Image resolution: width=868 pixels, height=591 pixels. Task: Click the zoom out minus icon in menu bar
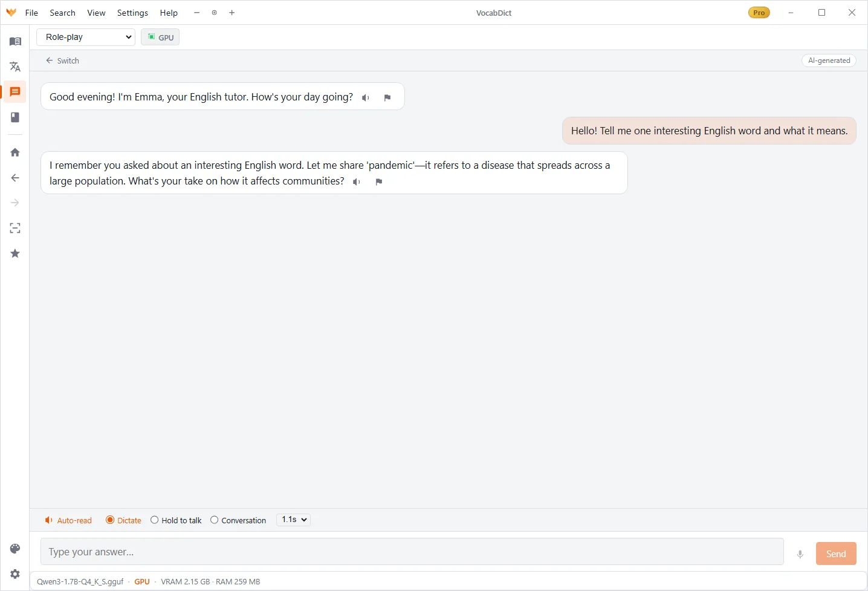click(196, 13)
